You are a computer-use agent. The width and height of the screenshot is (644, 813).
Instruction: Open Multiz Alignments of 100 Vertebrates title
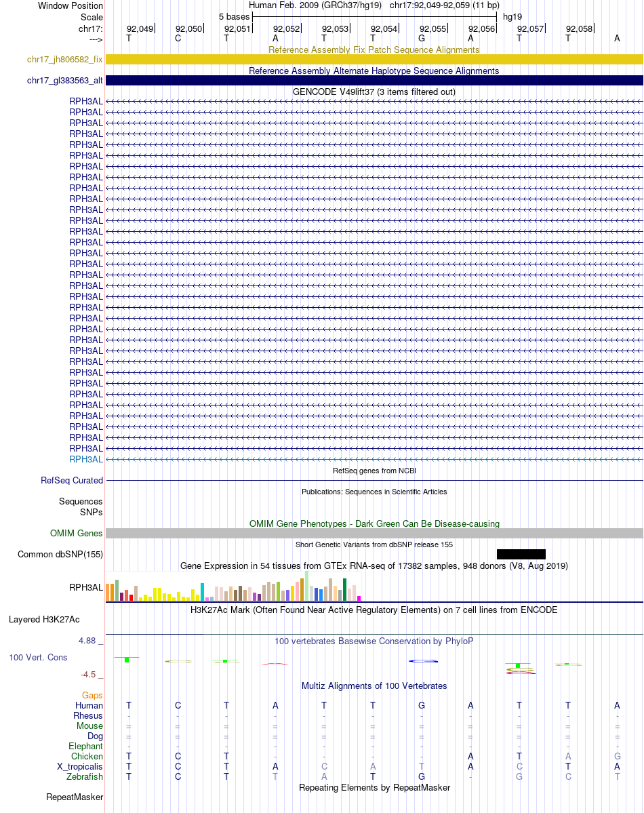click(374, 686)
